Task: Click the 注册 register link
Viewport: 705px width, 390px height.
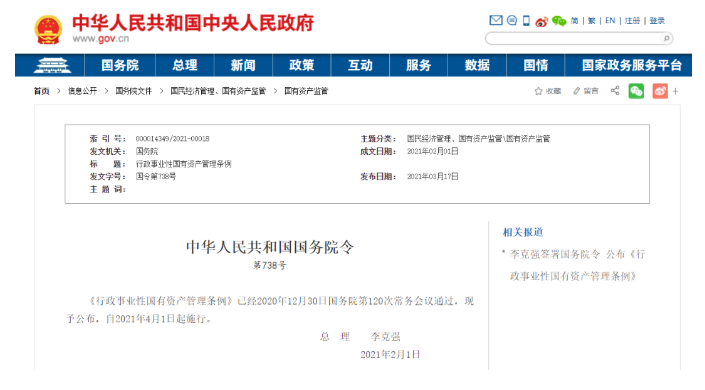Action: [x=632, y=21]
